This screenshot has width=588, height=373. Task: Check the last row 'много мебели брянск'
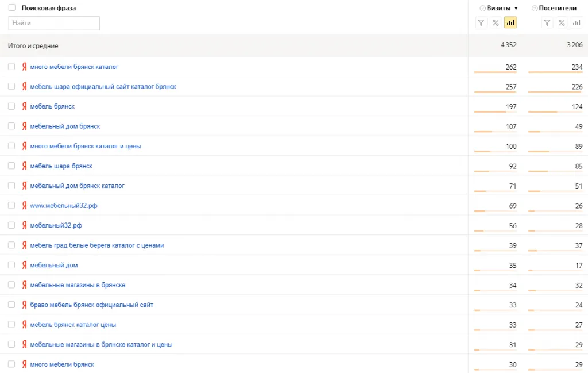(x=11, y=364)
